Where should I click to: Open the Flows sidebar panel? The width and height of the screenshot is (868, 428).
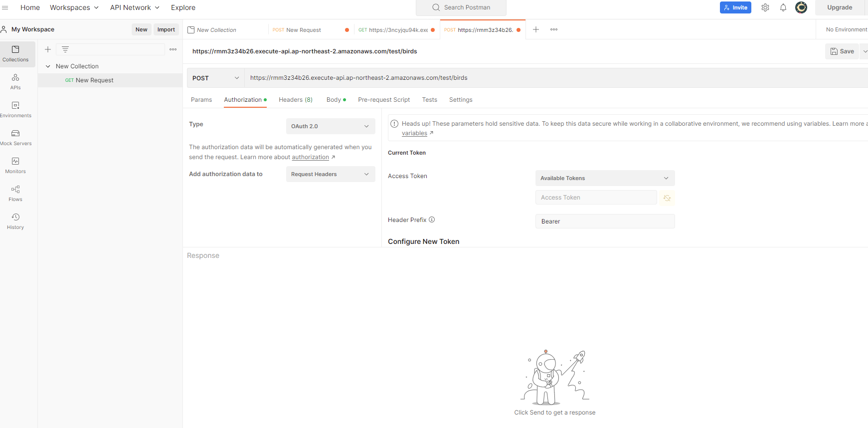[15, 194]
